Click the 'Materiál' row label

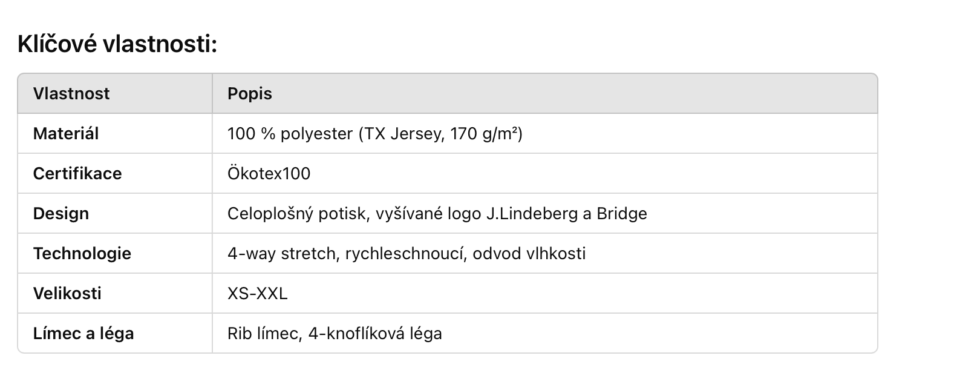click(66, 133)
